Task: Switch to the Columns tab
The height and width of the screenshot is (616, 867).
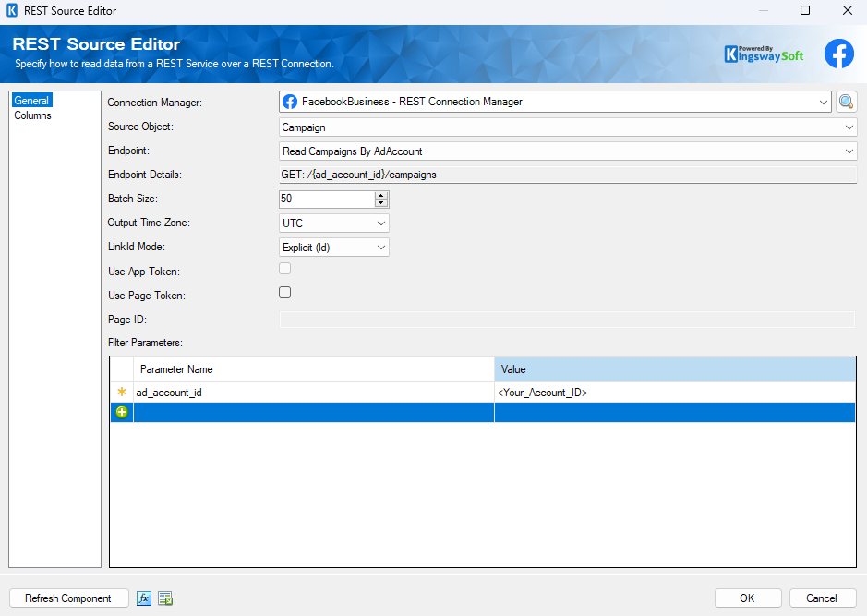Action: 32,115
